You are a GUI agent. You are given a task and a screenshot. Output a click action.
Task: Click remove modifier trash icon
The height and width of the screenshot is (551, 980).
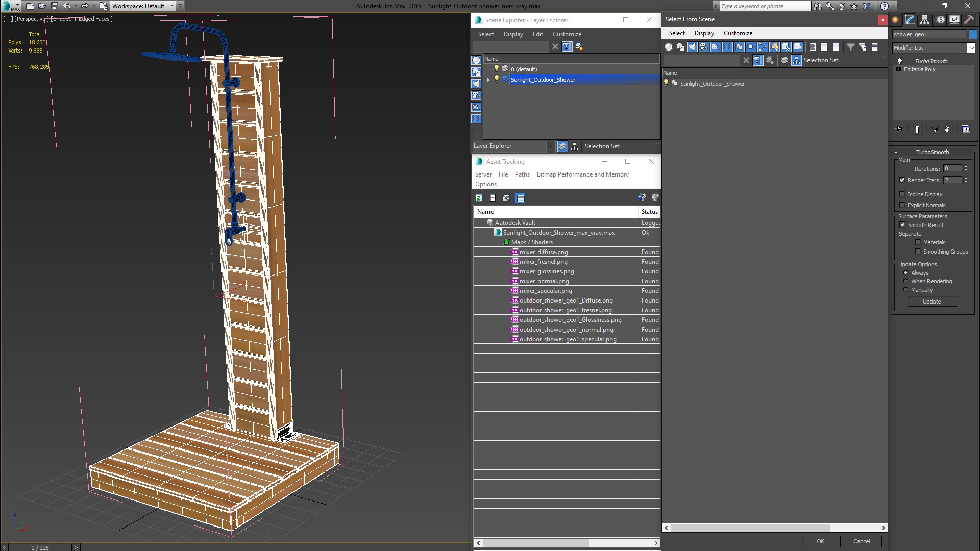click(947, 129)
